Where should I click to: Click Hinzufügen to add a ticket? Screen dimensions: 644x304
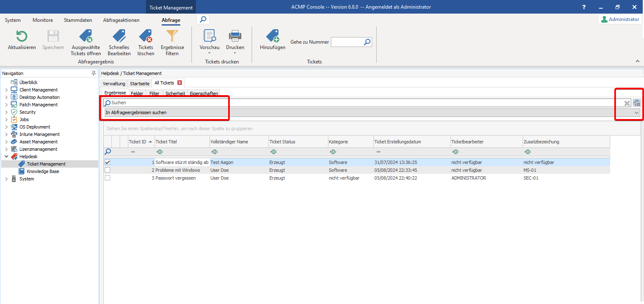272,37
